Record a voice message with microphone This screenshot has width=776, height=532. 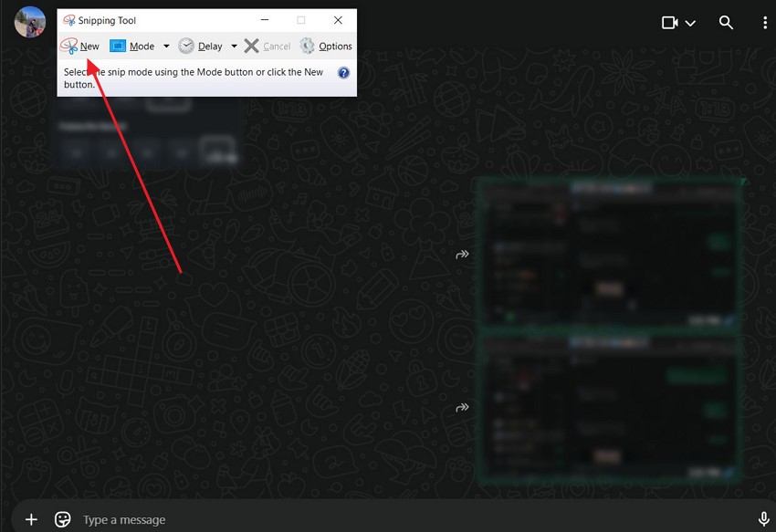(763, 519)
